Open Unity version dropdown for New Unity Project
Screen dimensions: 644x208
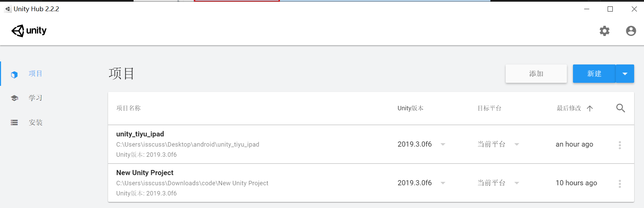443,183
